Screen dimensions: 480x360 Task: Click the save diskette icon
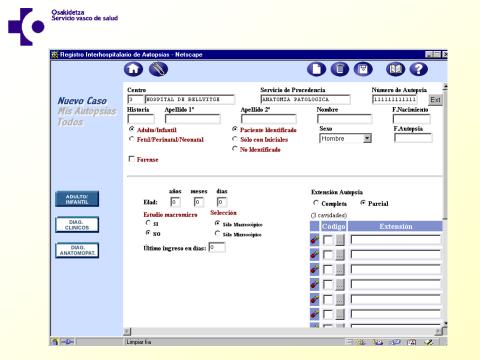tap(363, 69)
